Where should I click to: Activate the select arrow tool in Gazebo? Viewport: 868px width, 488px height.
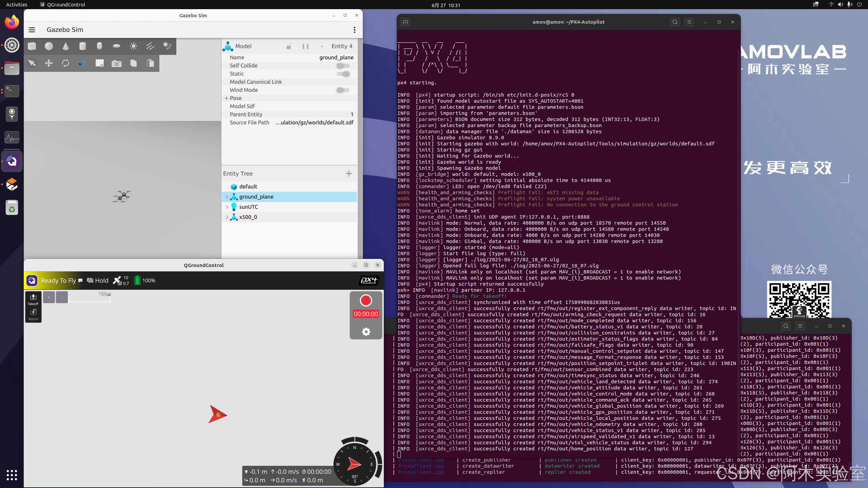coord(32,63)
